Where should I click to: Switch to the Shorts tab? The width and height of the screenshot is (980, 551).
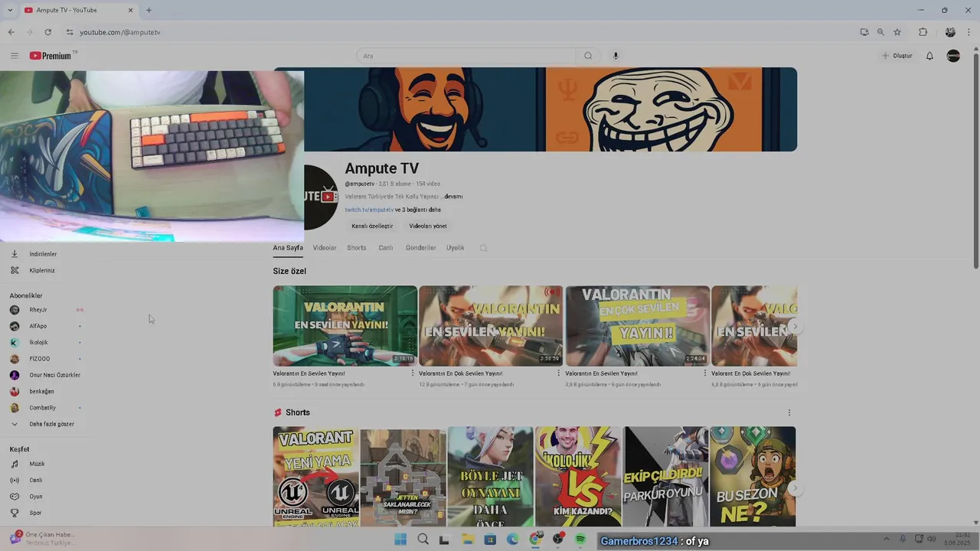(357, 248)
